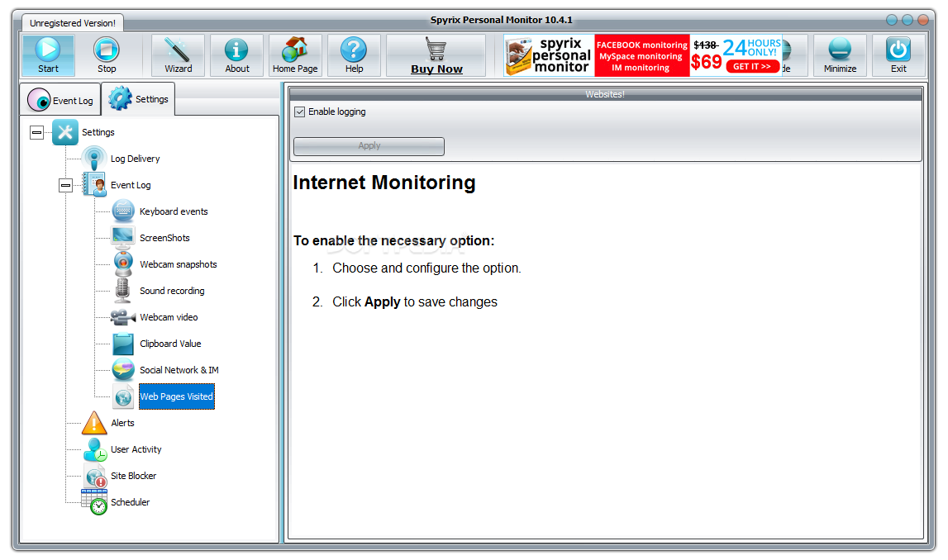Click the Log Delivery antenna icon

[94, 159]
